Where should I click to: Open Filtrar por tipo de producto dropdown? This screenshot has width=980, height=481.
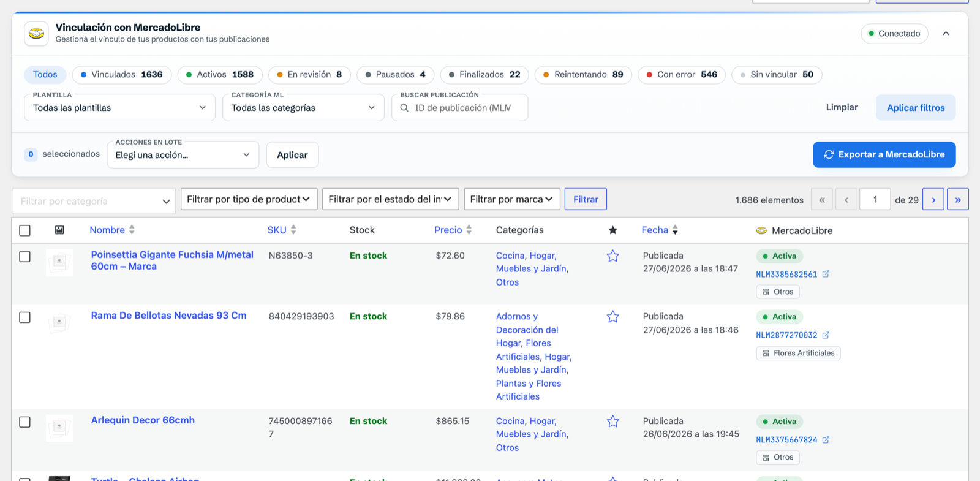[249, 199]
